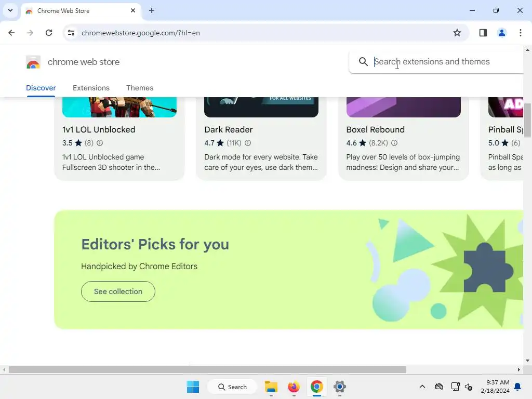Open the tab search dropdown arrow
Image resolution: width=532 pixels, height=399 pixels.
10,10
